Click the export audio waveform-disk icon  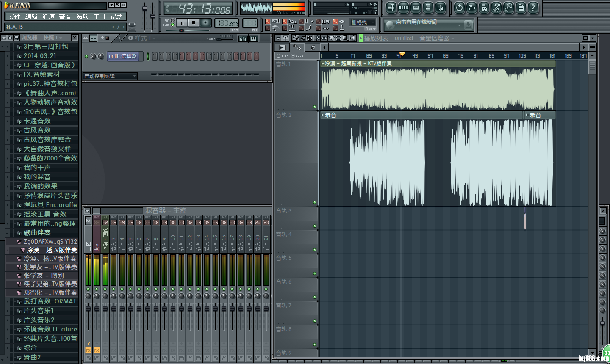click(484, 7)
